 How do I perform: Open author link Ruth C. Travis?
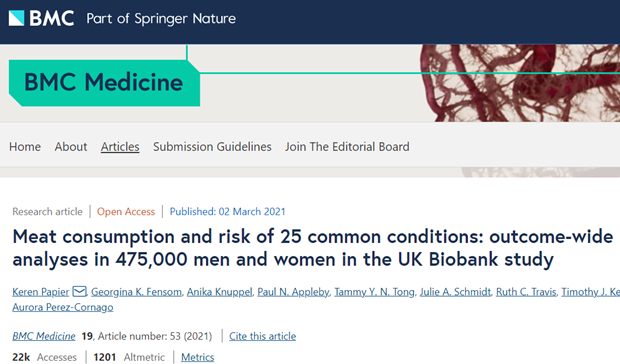click(x=526, y=292)
